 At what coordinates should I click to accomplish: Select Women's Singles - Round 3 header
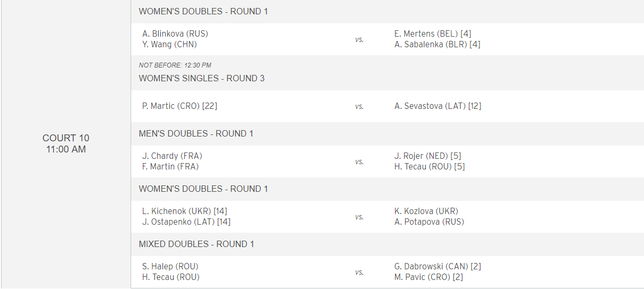(x=202, y=78)
